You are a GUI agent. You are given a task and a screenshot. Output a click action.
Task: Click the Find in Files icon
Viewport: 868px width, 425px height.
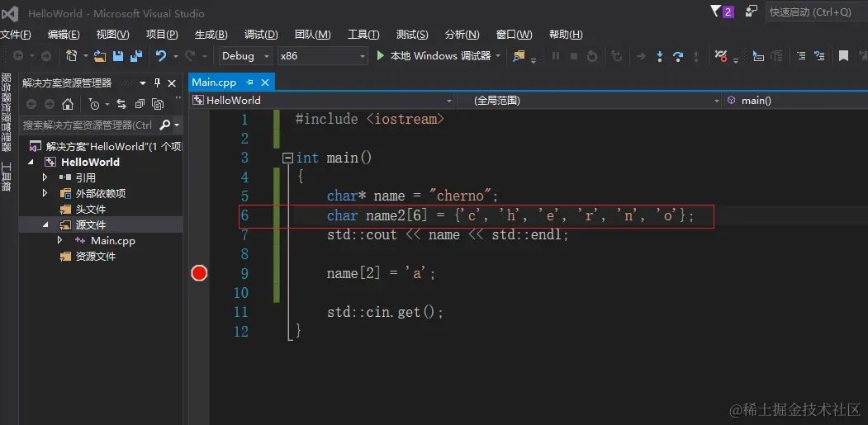(519, 56)
